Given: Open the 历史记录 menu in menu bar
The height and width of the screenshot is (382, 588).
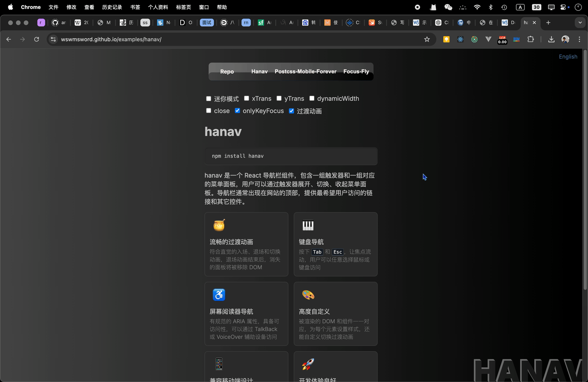Looking at the screenshot, I should point(112,7).
